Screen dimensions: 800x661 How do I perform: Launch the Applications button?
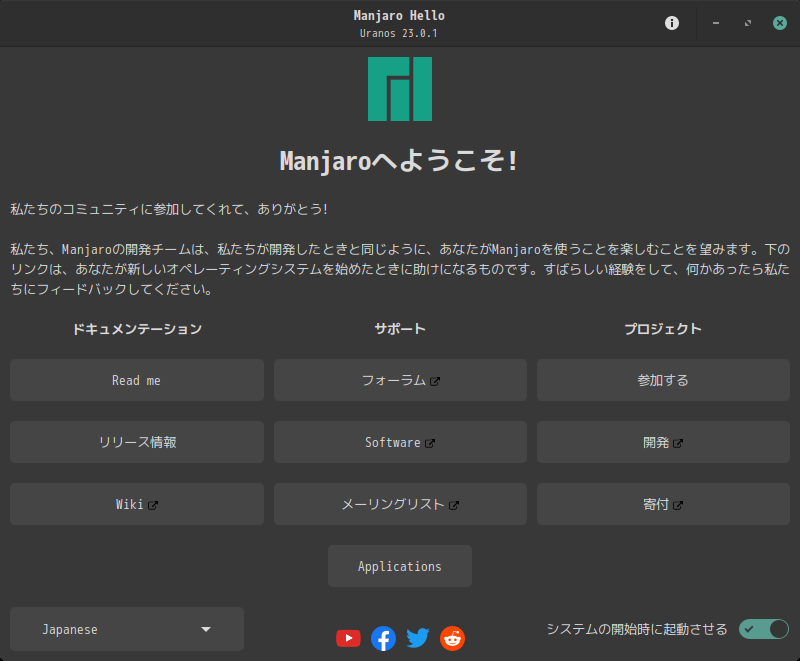click(x=400, y=566)
